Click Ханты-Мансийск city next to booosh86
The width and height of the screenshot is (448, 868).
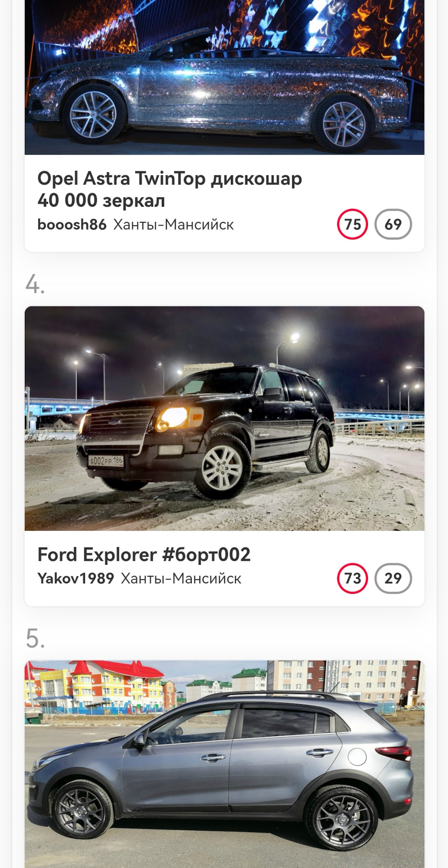173,225
